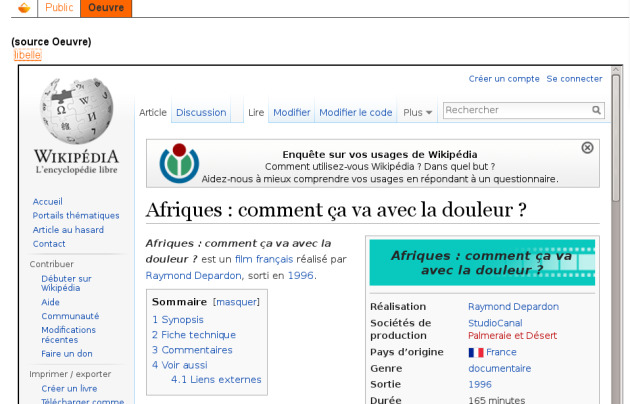Open Modifications récentes link
Image resolution: width=630 pixels, height=404 pixels.
point(69,335)
